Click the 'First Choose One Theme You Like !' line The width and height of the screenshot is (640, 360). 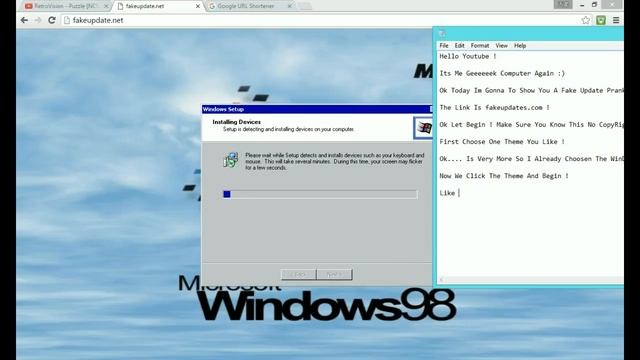point(502,142)
